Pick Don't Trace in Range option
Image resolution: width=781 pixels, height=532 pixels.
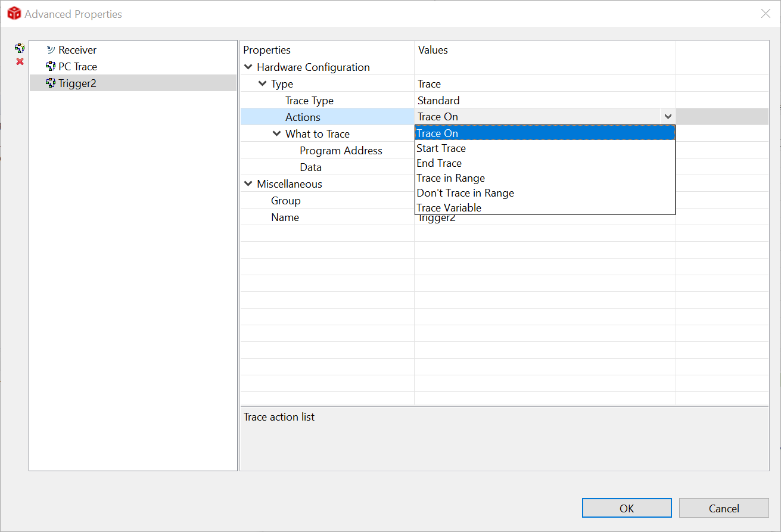pos(465,193)
